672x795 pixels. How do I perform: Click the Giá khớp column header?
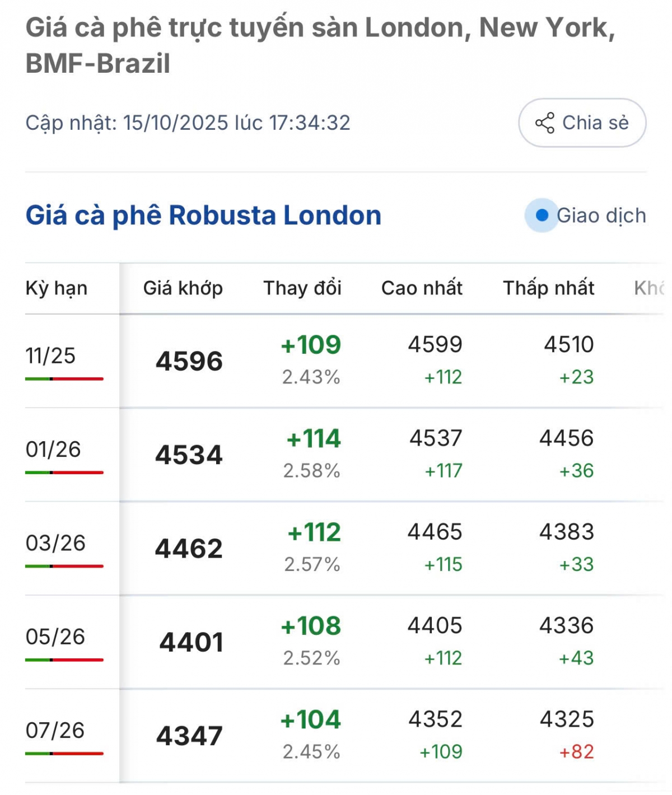click(183, 288)
